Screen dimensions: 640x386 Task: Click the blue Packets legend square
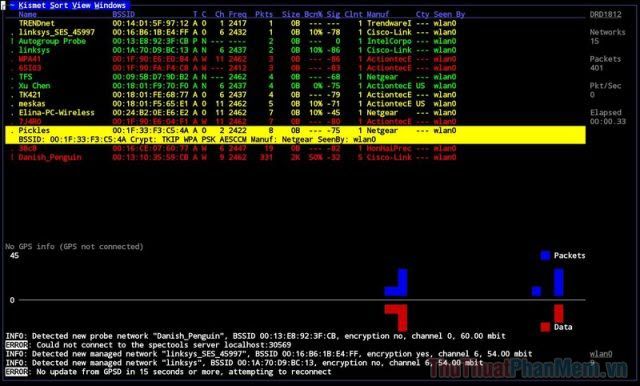click(545, 255)
